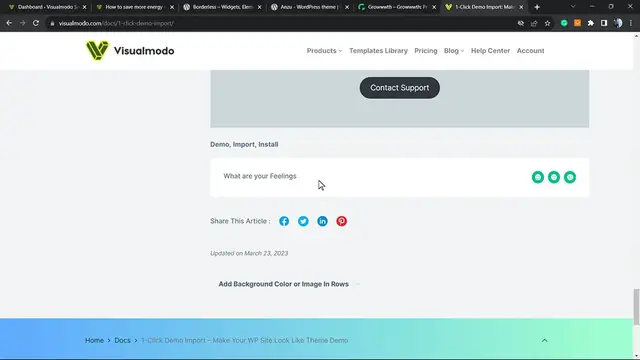
Task: Select the middle green feelings emoji
Action: click(x=554, y=177)
